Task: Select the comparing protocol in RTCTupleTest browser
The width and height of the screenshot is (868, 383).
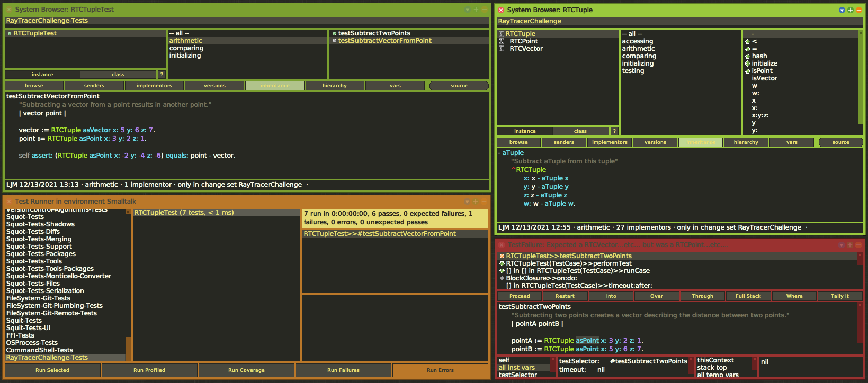Action: tap(247, 48)
